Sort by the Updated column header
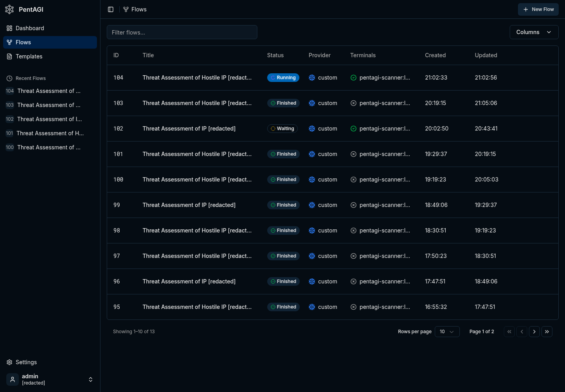 tap(486, 55)
